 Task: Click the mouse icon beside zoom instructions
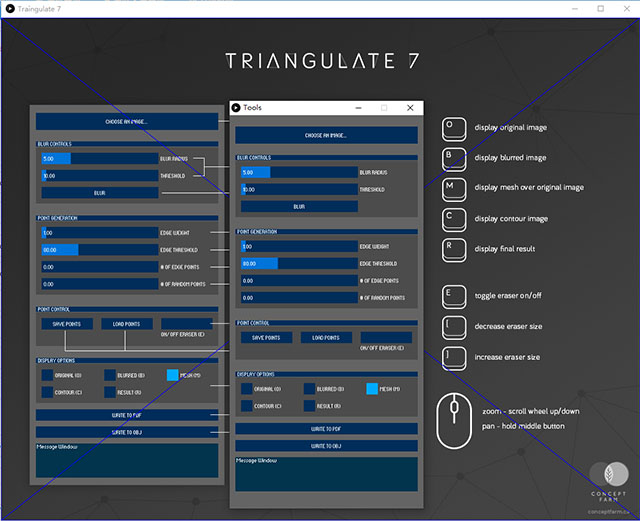pyautogui.click(x=454, y=421)
